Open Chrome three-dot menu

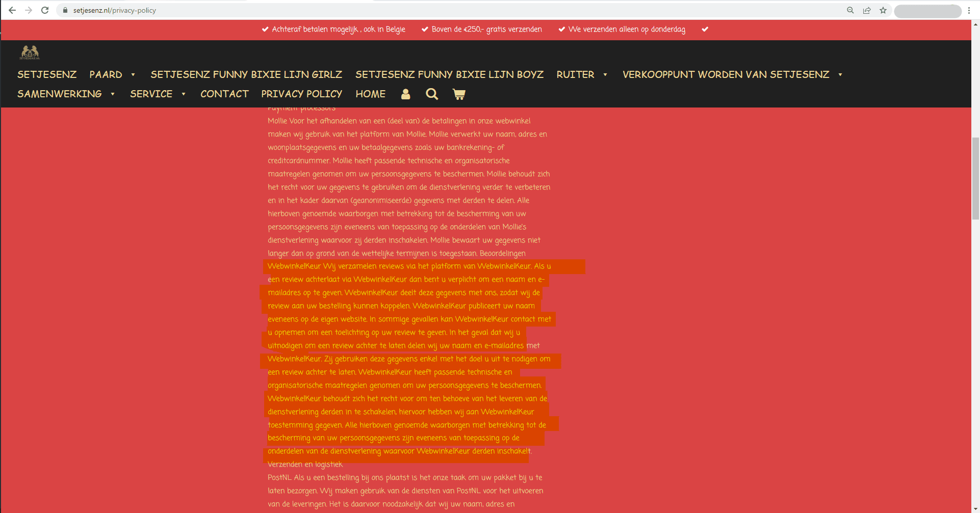pos(969,10)
